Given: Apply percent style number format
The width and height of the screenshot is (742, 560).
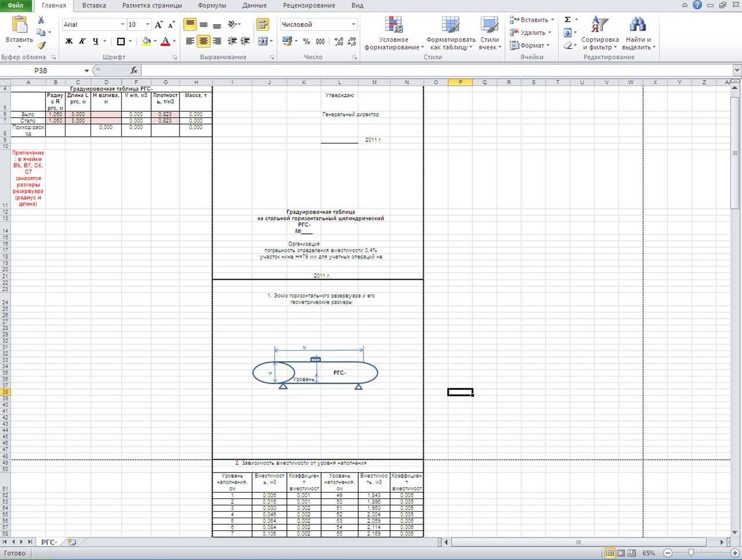Looking at the screenshot, I should coord(307,41).
